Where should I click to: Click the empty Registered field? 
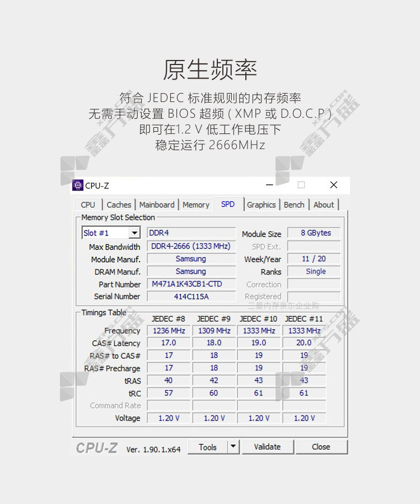pos(314,297)
